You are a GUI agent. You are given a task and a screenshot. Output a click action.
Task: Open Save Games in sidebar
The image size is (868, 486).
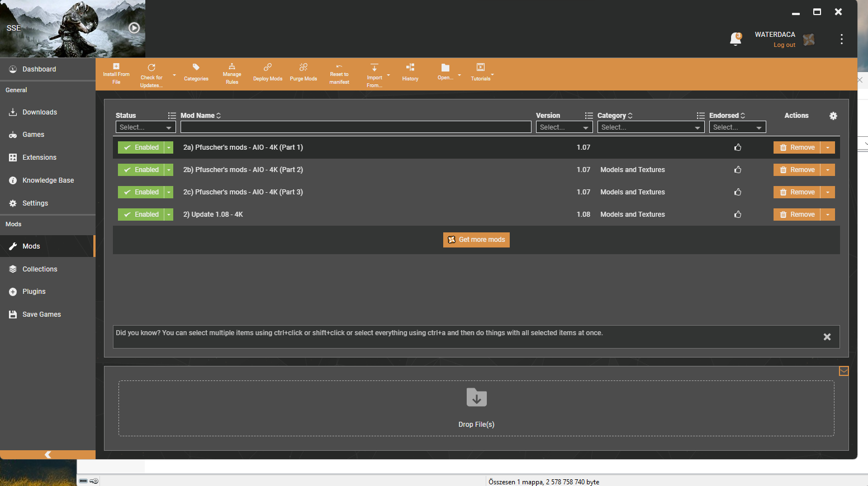(x=48, y=315)
